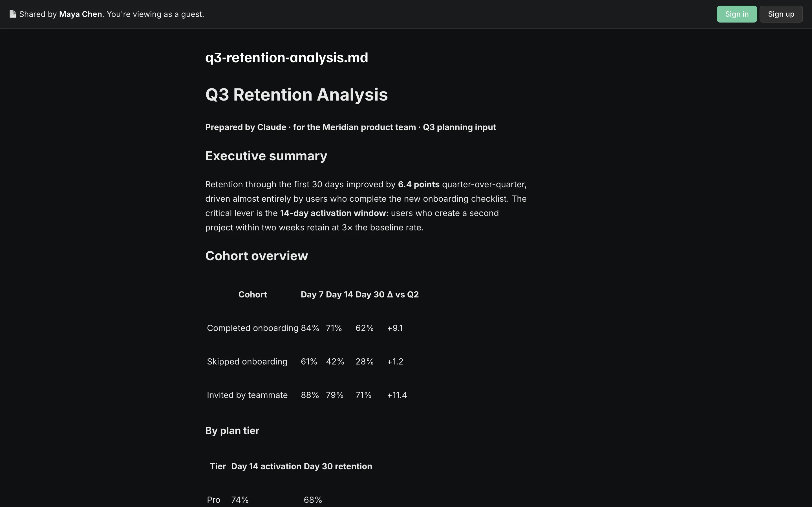
Task: Click the Completed onboarding row label
Action: tap(253, 328)
